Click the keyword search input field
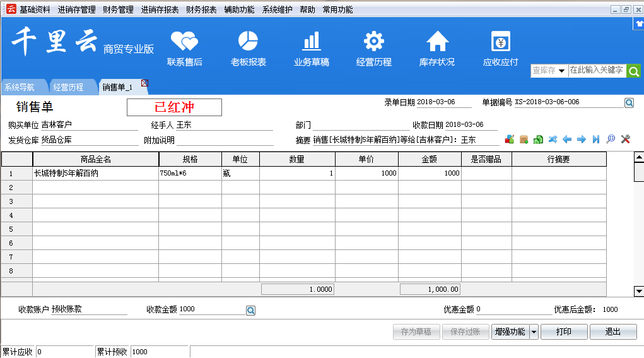Image resolution: width=644 pixels, height=358 pixels. pos(596,71)
